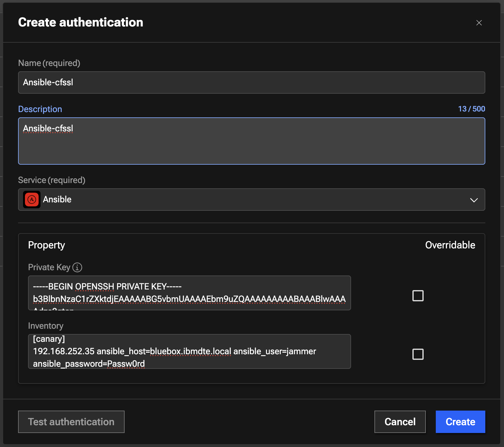Click inside the Description text area
The image size is (504, 447).
(251, 141)
